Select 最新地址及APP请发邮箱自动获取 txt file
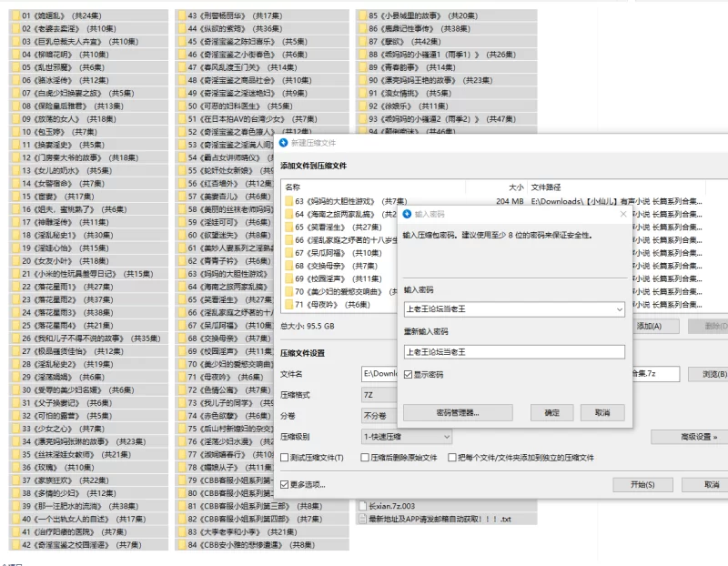 [x=440, y=519]
